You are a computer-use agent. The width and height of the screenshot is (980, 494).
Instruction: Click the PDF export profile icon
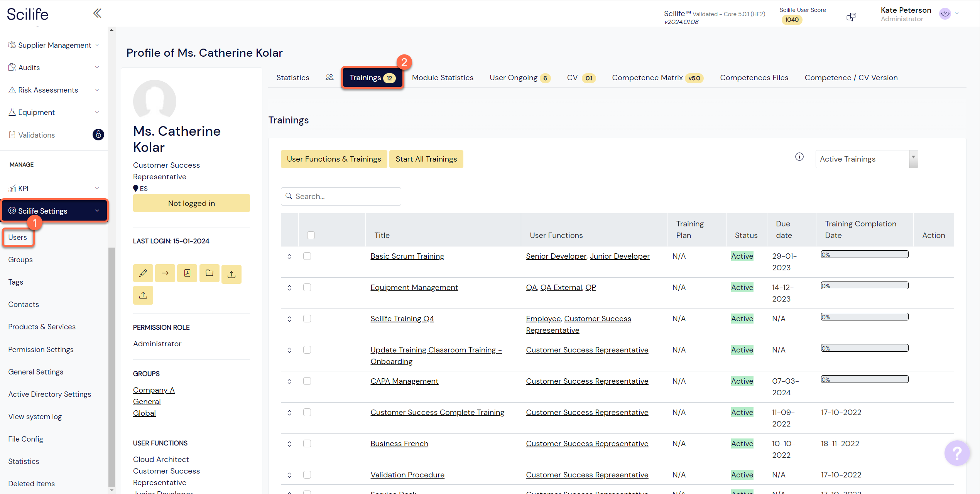[187, 273]
